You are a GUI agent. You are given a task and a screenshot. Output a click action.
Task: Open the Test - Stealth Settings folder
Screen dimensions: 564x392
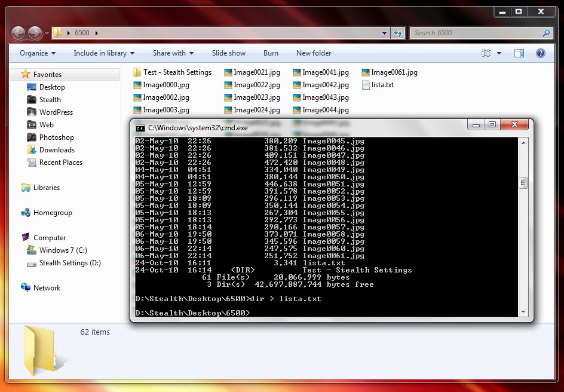pyautogui.click(x=177, y=72)
